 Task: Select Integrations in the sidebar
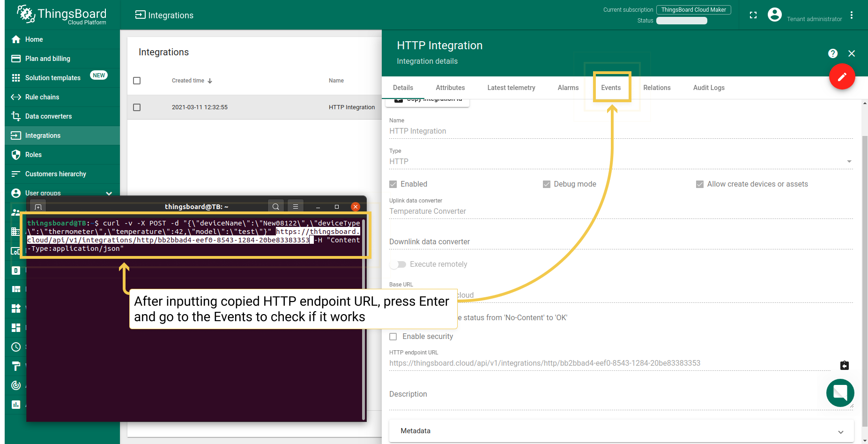point(62,135)
